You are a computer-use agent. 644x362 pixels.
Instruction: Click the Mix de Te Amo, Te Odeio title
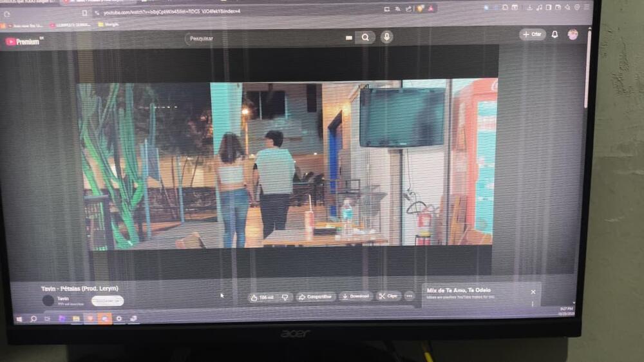tap(459, 290)
